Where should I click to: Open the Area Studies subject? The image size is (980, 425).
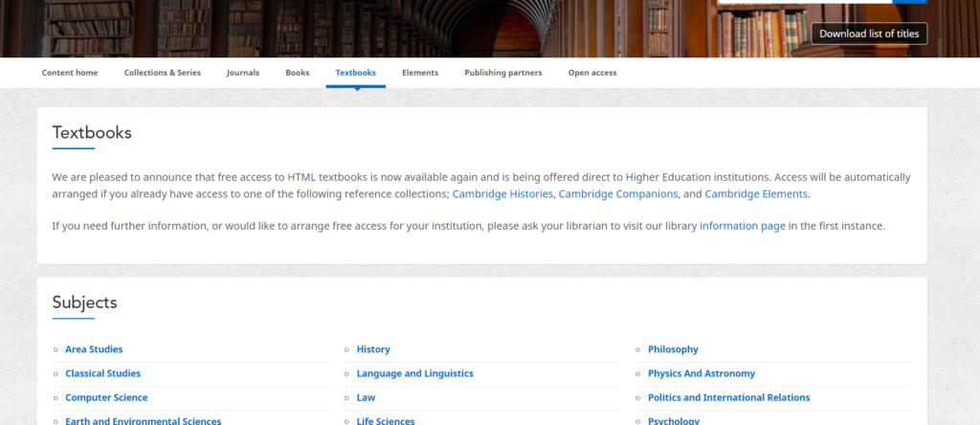95,349
